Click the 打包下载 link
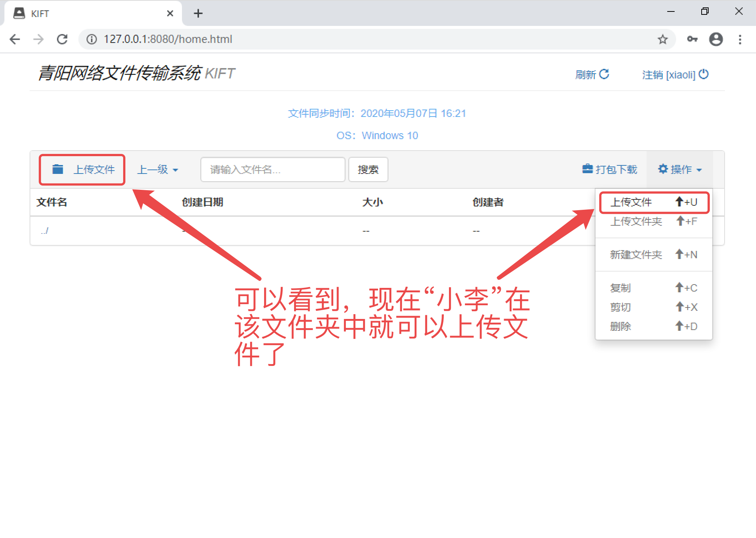This screenshot has width=756, height=538. tap(610, 169)
